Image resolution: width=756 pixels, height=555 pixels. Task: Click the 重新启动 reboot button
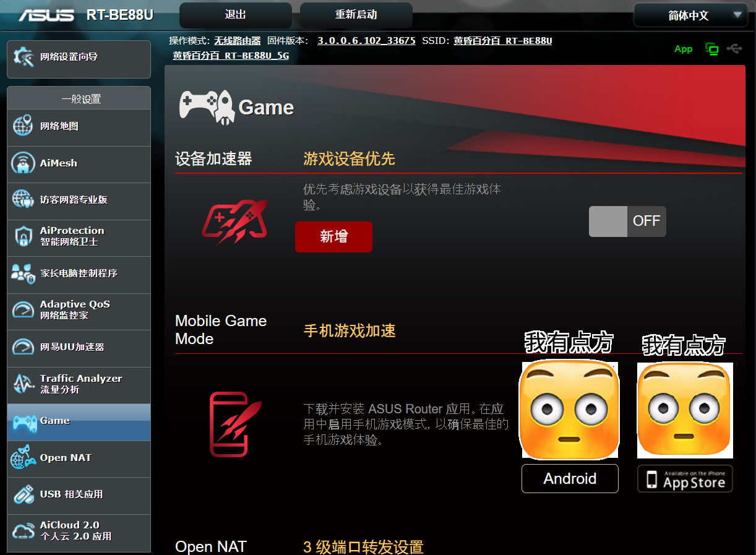(356, 15)
